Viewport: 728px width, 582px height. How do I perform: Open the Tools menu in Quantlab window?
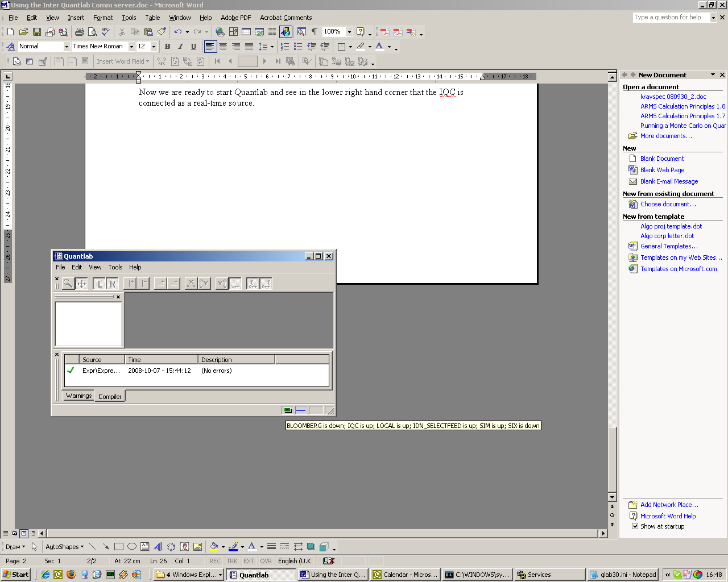point(115,267)
